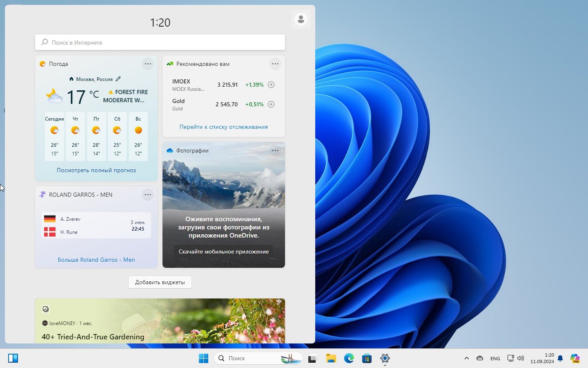The width and height of the screenshot is (588, 368).
Task: Open Microsoft Edge from the taskbar
Action: point(349,359)
